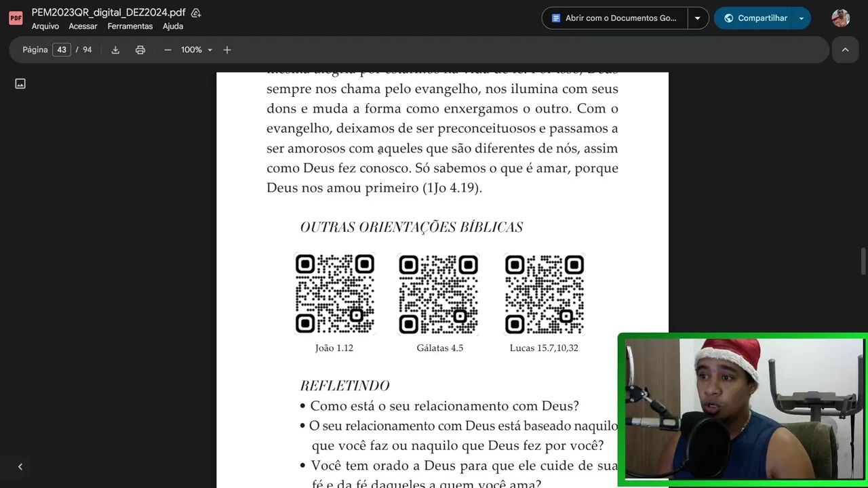This screenshot has width=868, height=488.
Task: Click the Compartilhar button
Action: [x=755, y=18]
